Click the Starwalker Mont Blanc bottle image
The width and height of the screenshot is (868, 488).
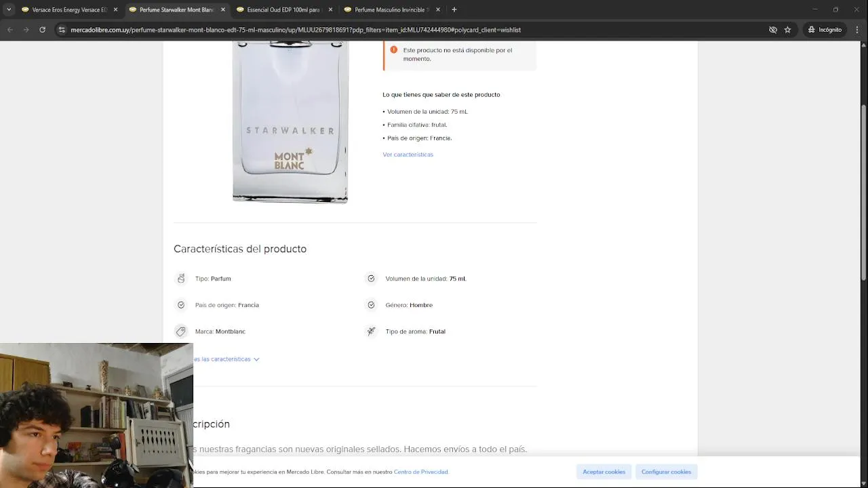[290, 122]
